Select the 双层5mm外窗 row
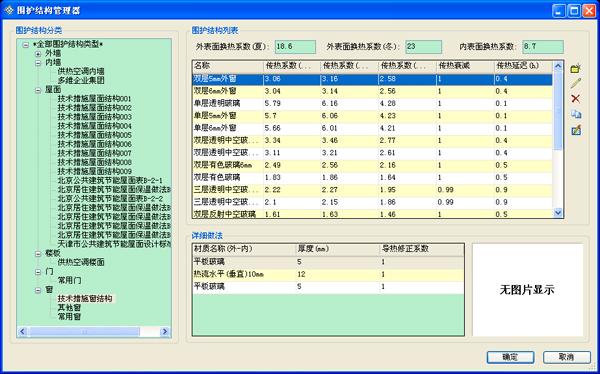The width and height of the screenshot is (600, 374). [372, 79]
